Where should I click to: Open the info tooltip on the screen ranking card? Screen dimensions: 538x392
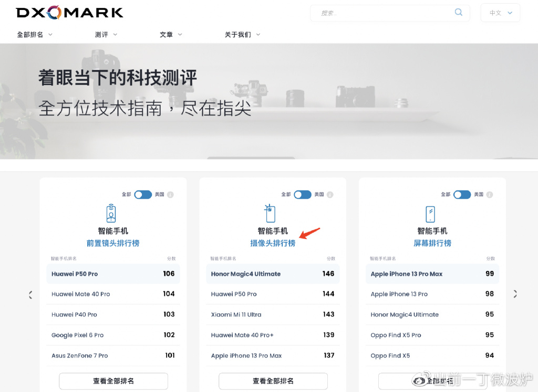pyautogui.click(x=489, y=194)
